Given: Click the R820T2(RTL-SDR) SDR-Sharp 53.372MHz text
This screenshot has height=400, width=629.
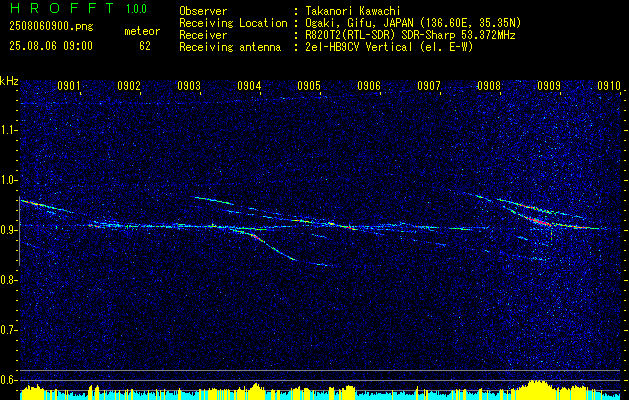Looking at the screenshot, I should [x=410, y=35].
